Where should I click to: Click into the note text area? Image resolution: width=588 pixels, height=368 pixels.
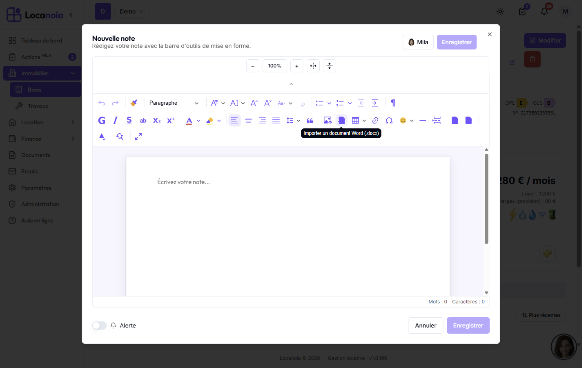coord(288,226)
